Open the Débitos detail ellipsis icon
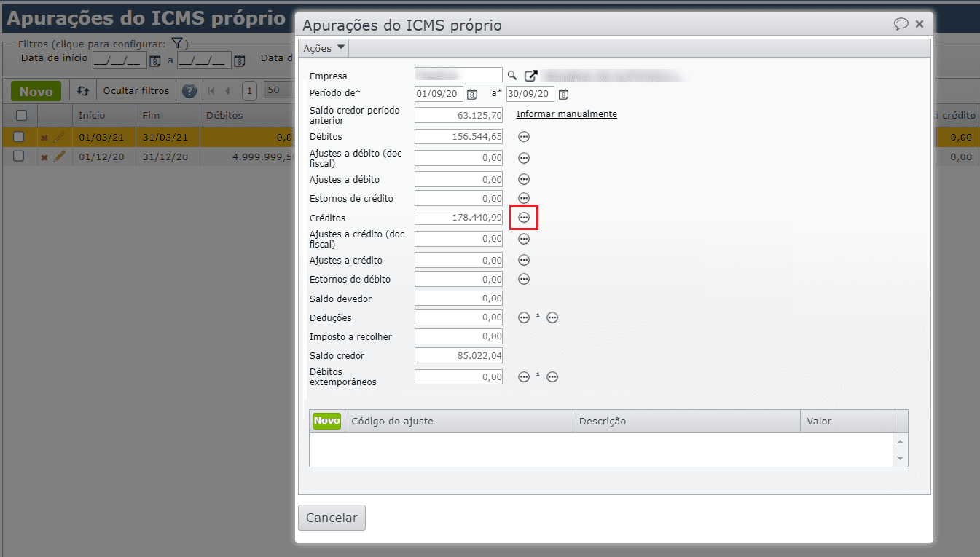980x557 pixels. click(523, 135)
